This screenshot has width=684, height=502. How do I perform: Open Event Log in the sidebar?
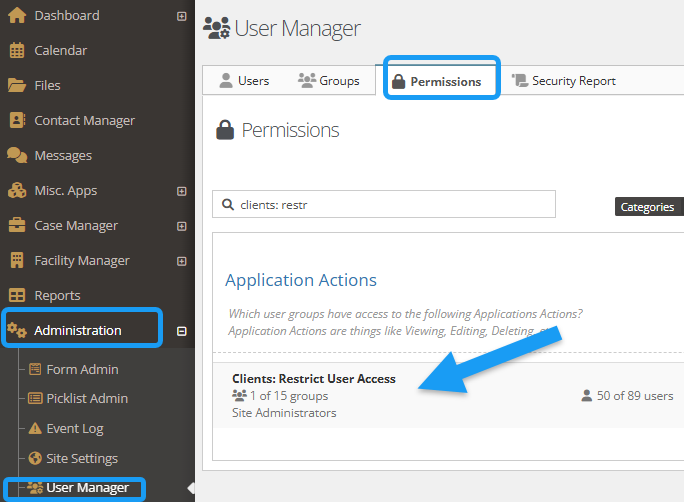click(75, 428)
